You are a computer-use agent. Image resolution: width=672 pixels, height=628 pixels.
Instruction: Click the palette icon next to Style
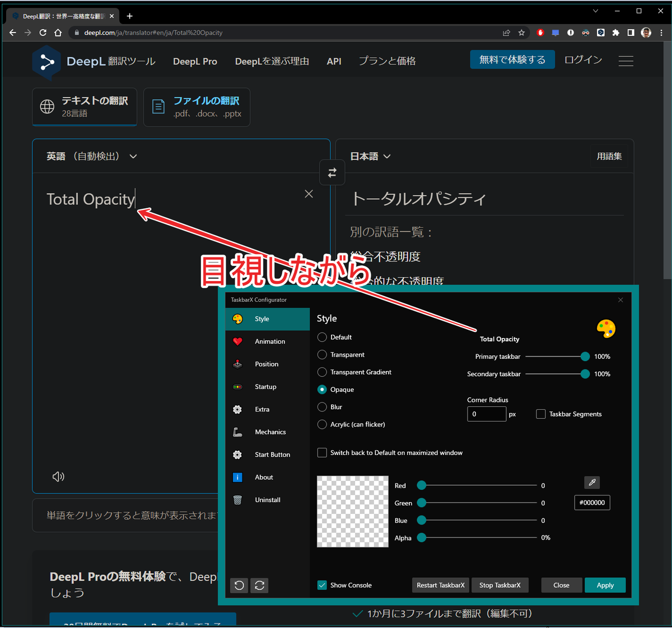click(x=237, y=319)
